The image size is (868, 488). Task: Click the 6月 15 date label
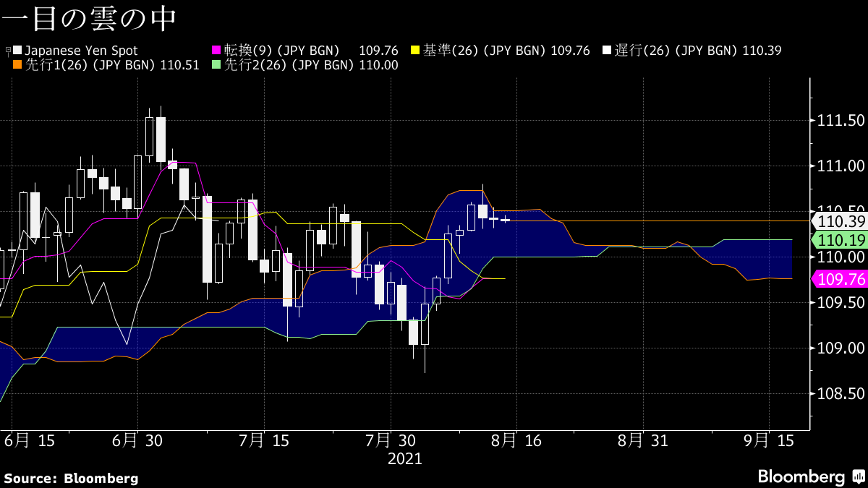[30, 440]
